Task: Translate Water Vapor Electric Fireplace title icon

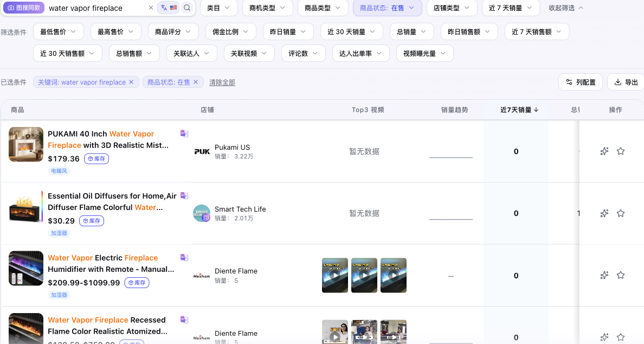Action: pos(184,258)
